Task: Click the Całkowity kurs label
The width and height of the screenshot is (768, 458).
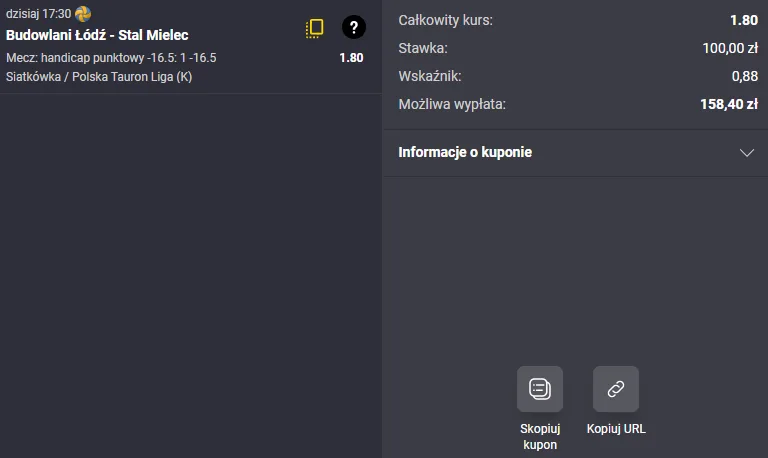Action: click(x=445, y=20)
